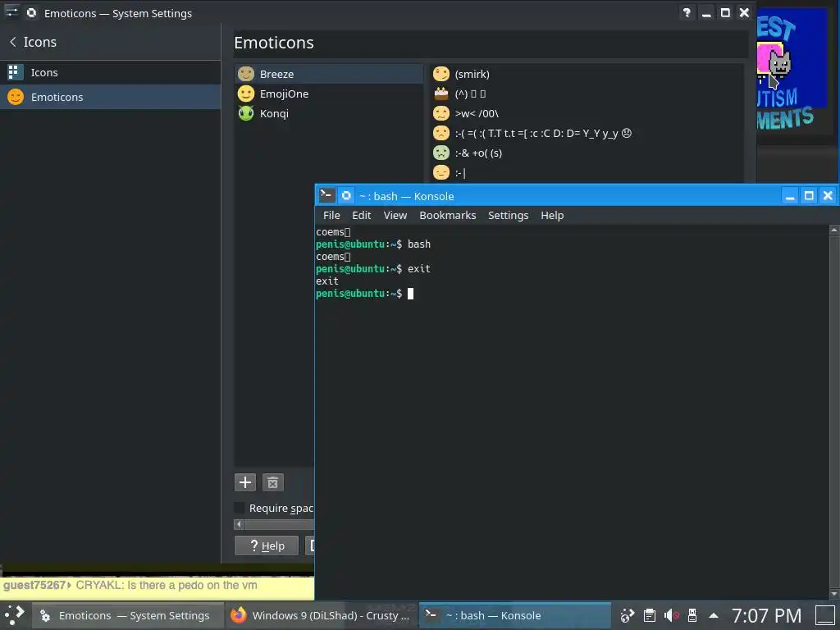This screenshot has width=840, height=630.
Task: Open the Konsole View menu
Action: tap(395, 216)
